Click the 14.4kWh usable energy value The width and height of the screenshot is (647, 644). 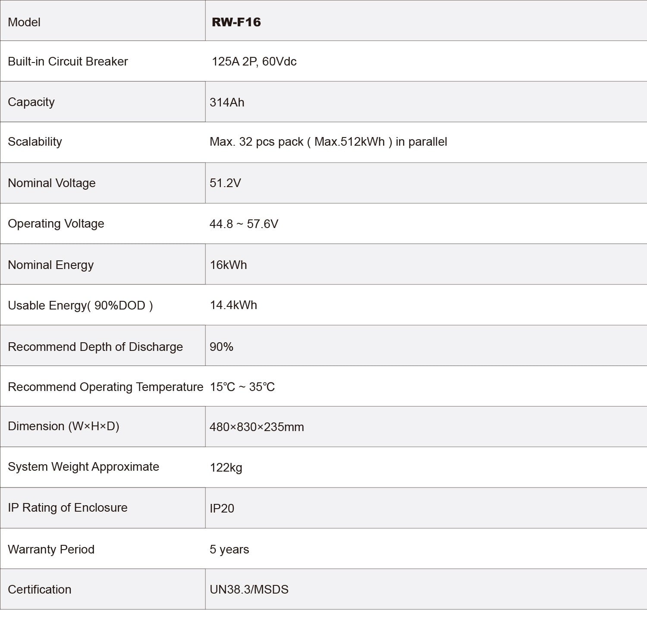pos(233,305)
